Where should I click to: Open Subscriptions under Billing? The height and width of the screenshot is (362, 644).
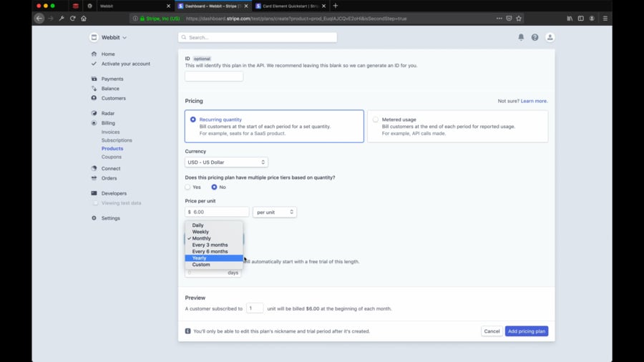117,140
